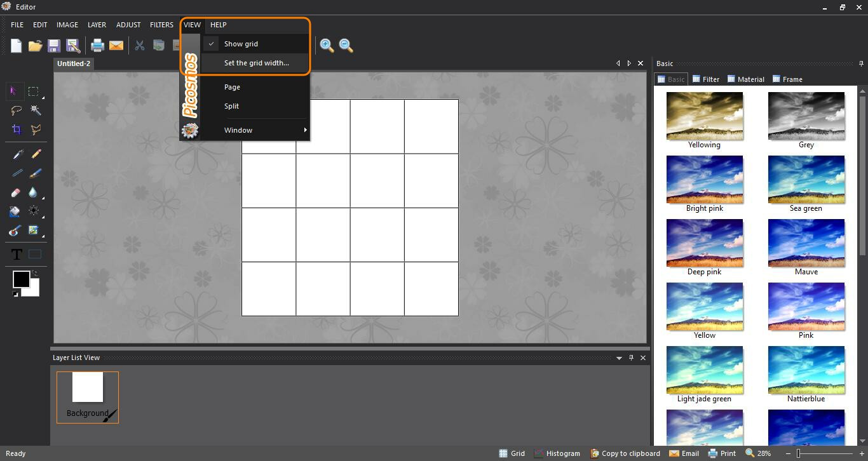
Task: Click the black foreground color swatch
Action: pos(20,279)
